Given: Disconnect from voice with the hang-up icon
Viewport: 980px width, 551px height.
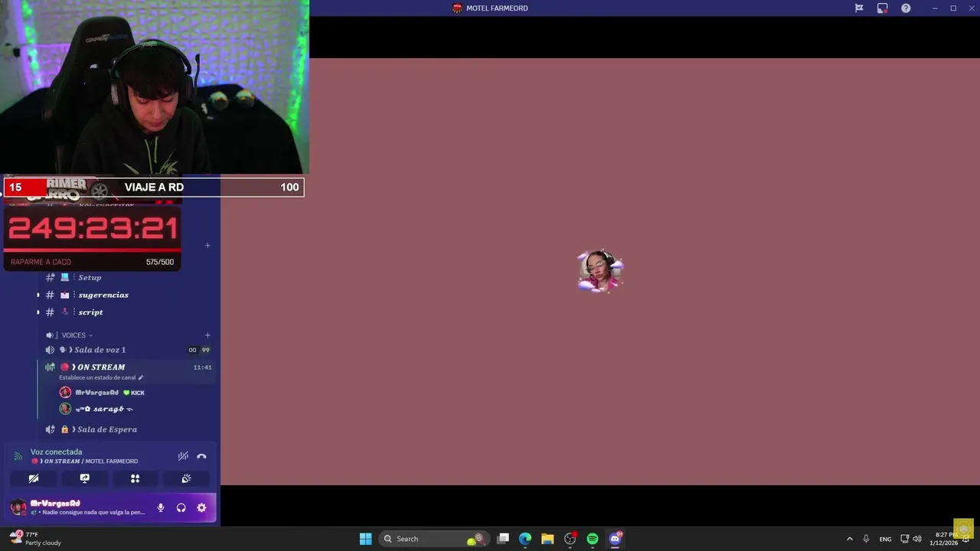Looking at the screenshot, I should 201,456.
